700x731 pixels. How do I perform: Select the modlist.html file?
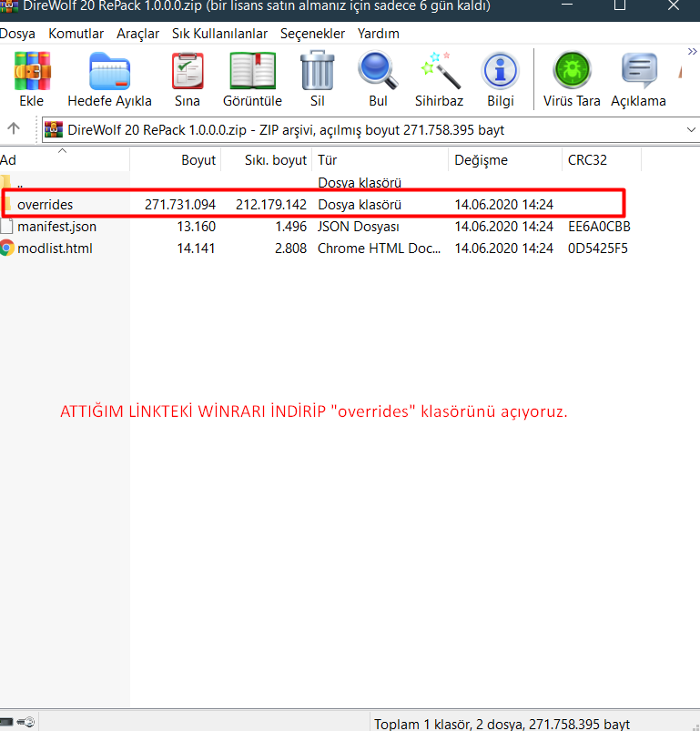pos(55,249)
